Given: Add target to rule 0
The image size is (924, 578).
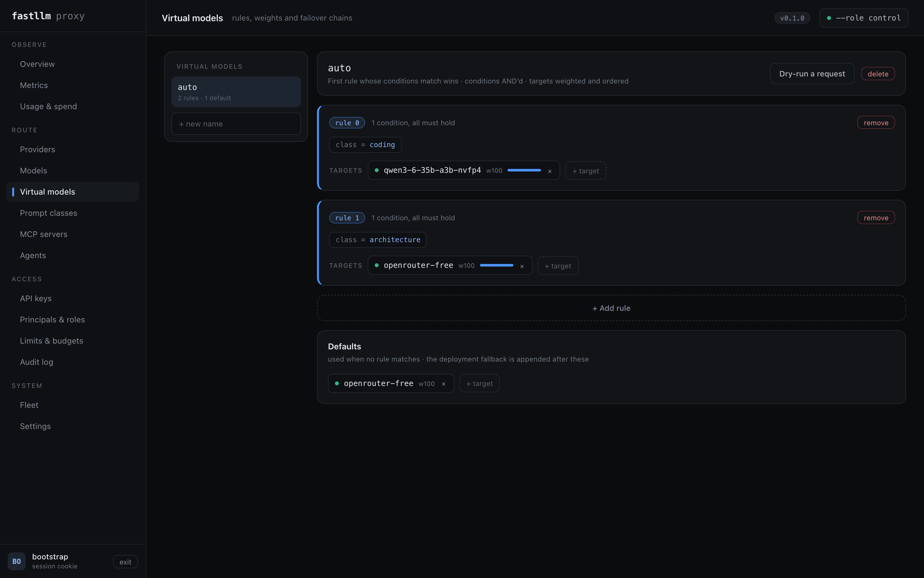Looking at the screenshot, I should click(x=586, y=171).
